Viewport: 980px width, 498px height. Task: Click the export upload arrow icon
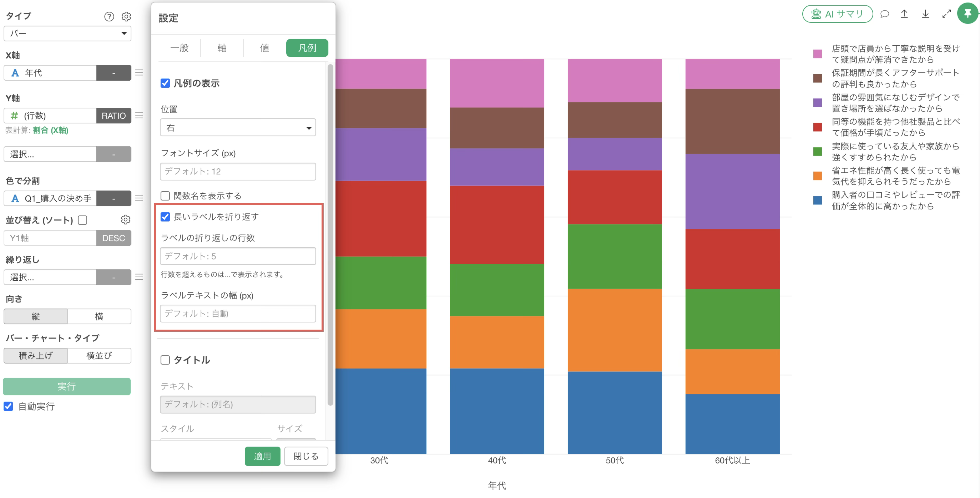point(904,14)
